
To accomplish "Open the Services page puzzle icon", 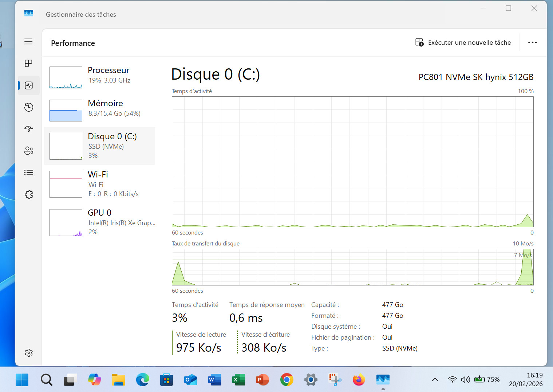I will coord(28,195).
